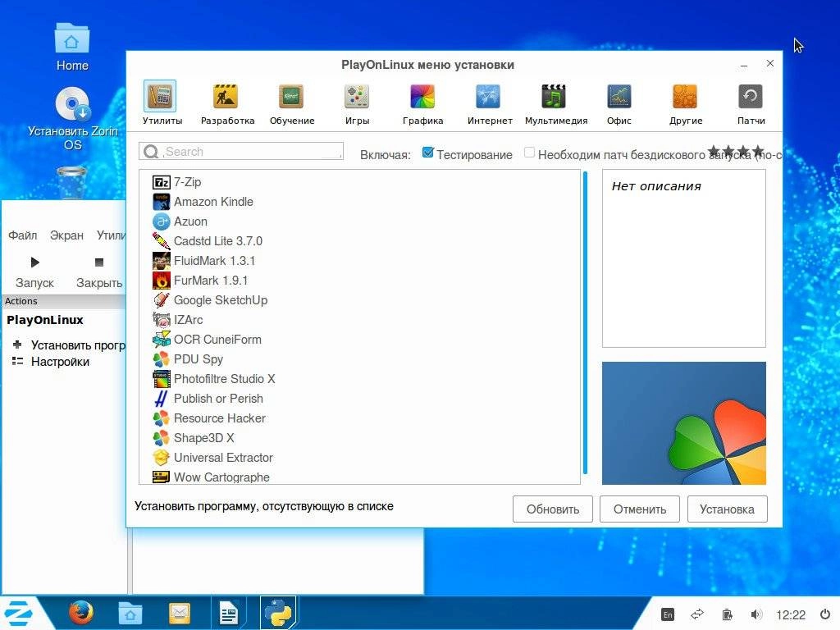Open the Экран menu in PlayOnLinux window
The height and width of the screenshot is (630, 840).
pos(66,235)
